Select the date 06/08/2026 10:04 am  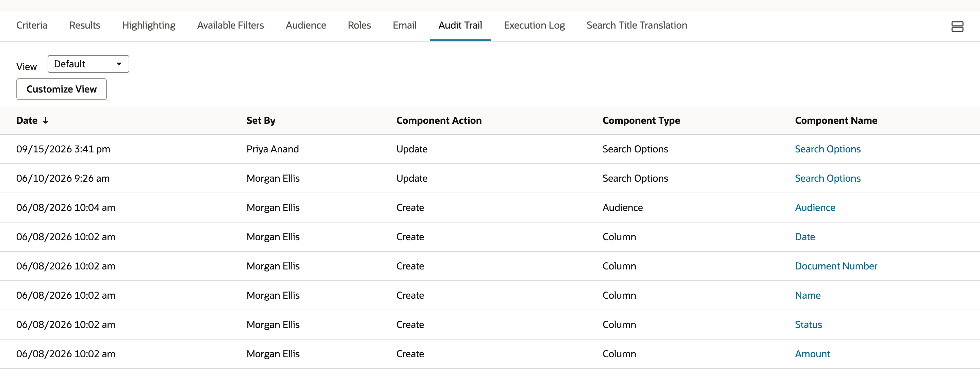pos(66,208)
